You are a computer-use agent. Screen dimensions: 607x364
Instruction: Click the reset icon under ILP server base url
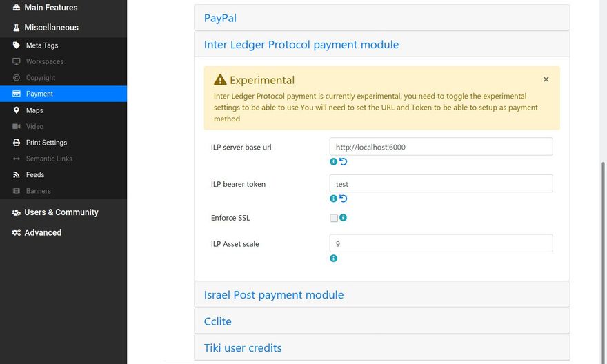[x=344, y=161]
